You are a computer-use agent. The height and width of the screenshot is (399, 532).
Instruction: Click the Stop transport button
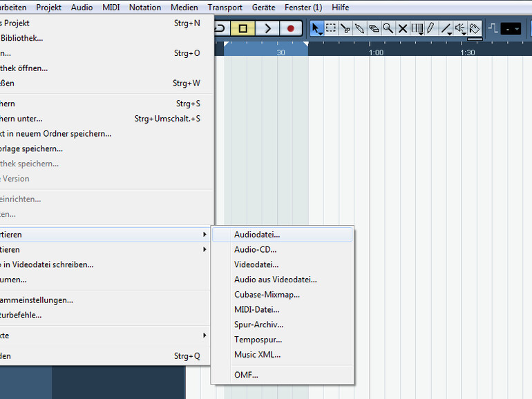[x=243, y=28]
